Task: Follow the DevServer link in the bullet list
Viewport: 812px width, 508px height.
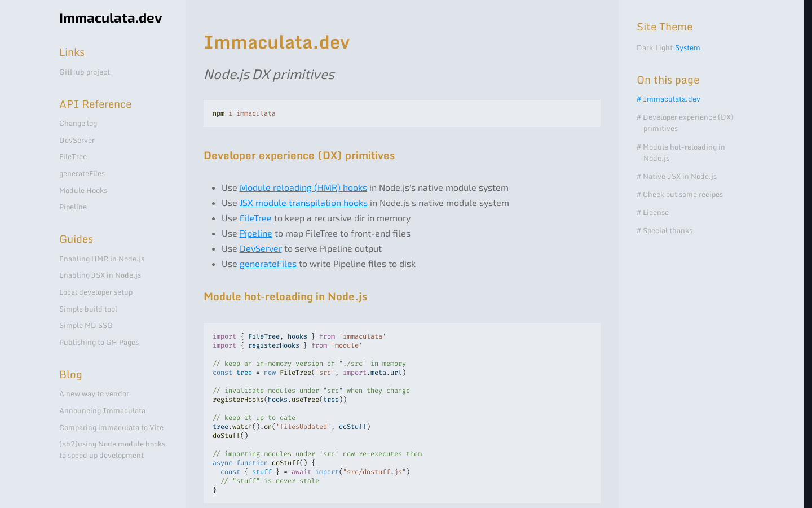Action: tap(261, 249)
